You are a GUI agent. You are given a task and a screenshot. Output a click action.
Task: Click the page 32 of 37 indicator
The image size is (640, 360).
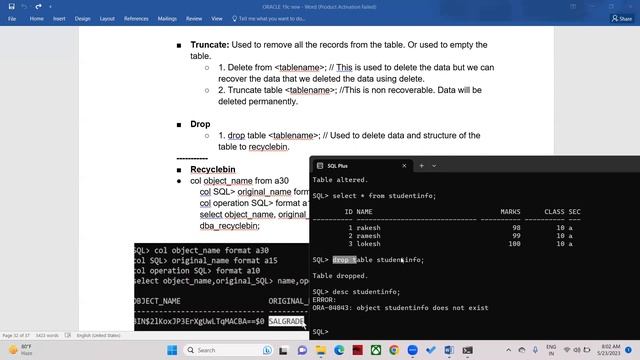point(16,336)
